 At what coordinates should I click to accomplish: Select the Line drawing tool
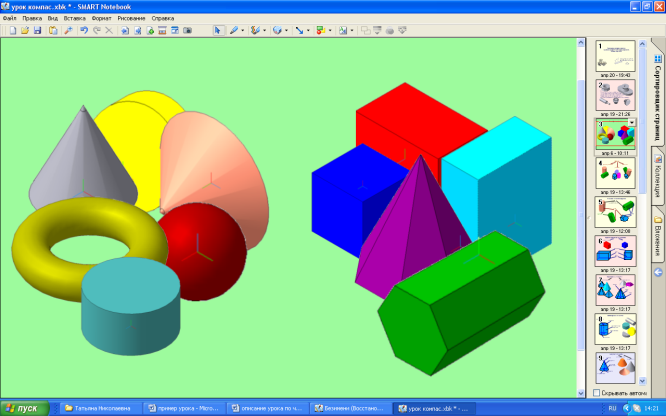point(299,30)
